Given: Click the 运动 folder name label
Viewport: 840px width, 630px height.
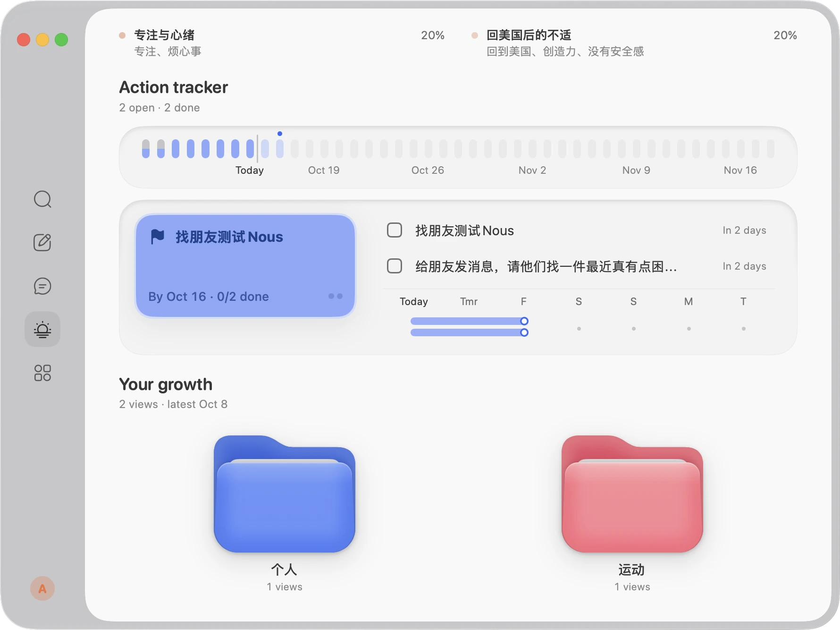Looking at the screenshot, I should (x=631, y=570).
